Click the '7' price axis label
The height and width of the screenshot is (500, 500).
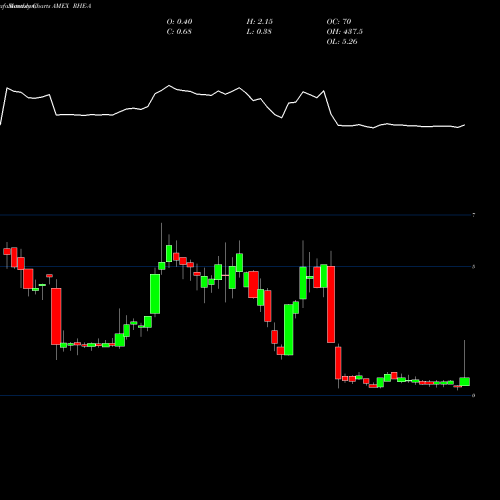click(x=474, y=215)
